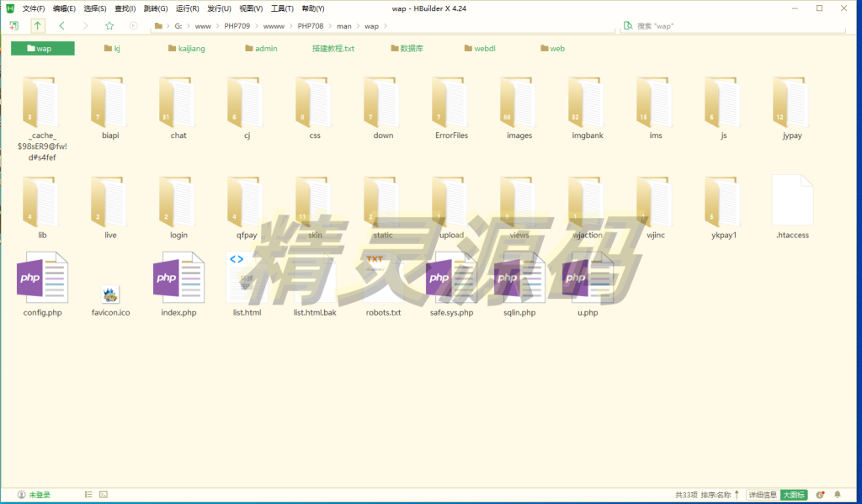Select the index.php file
Image resolution: width=862 pixels, height=504 pixels.
(x=178, y=284)
